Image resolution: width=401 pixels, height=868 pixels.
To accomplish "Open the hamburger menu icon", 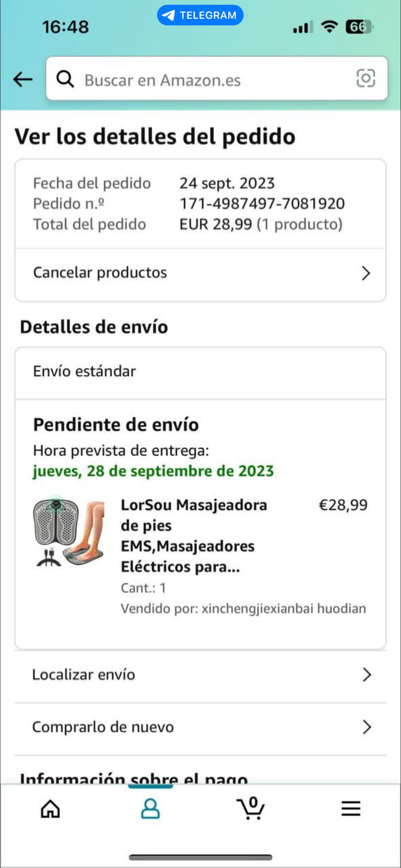I will coord(351,809).
